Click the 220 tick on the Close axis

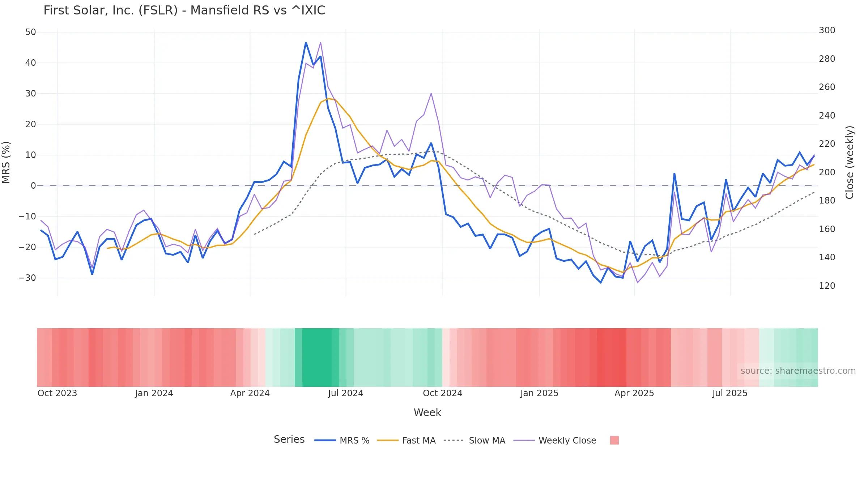(827, 144)
